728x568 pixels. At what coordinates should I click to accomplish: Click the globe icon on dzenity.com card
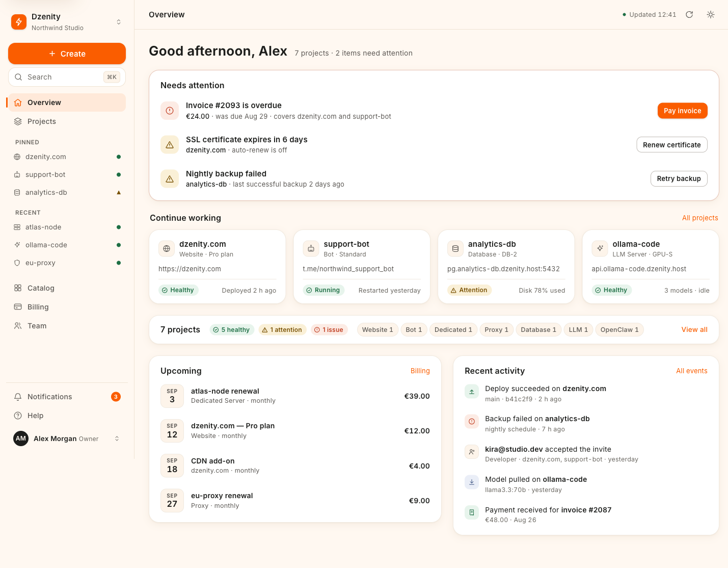coord(167,249)
